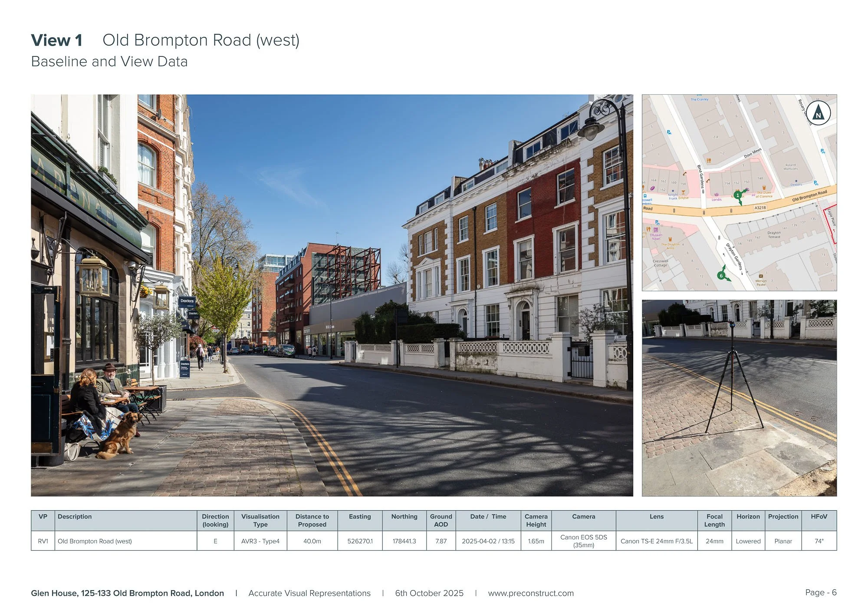Click green viewpoint marker 1 on map

point(738,195)
